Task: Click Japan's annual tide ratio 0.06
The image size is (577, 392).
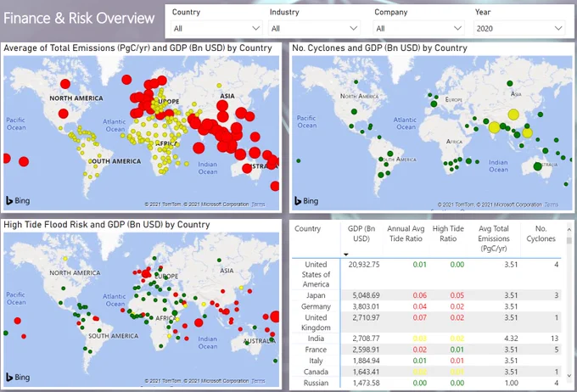Action: tap(419, 295)
